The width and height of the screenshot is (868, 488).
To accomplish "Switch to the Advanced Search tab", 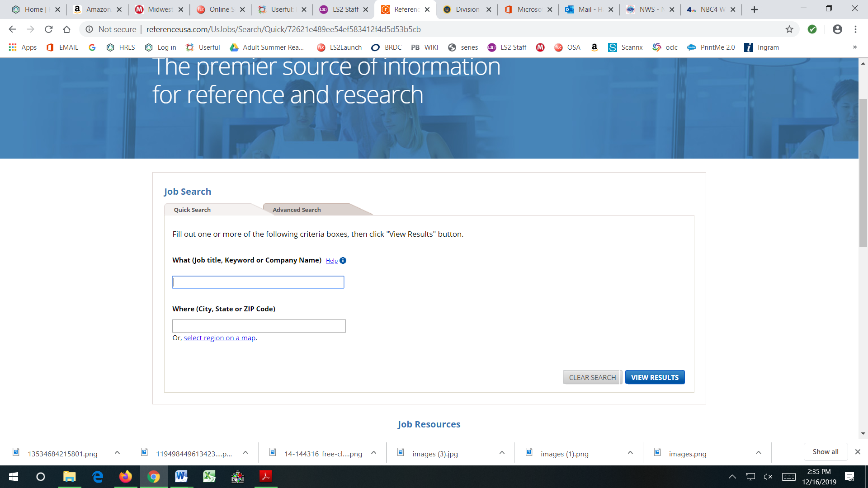I will click(297, 210).
